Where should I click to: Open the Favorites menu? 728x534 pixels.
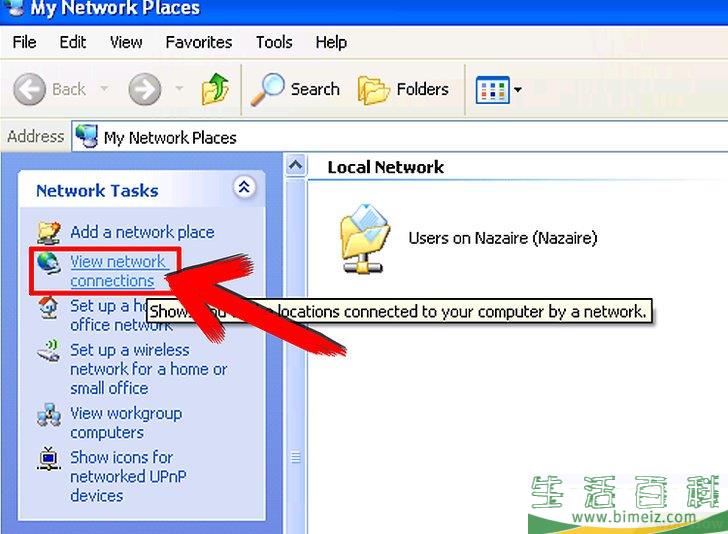[199, 42]
